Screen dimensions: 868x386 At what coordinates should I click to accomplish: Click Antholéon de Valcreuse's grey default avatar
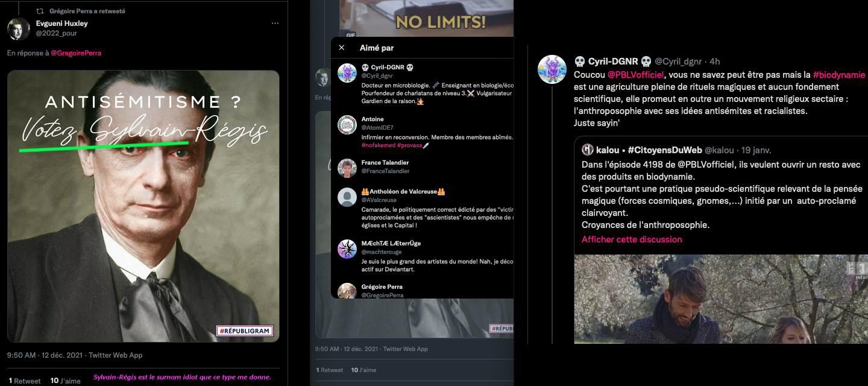(347, 197)
